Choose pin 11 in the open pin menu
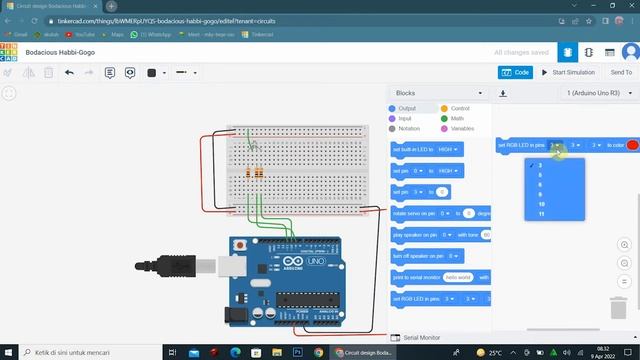Image resolution: width=640 pixels, height=360 pixels. point(554,214)
